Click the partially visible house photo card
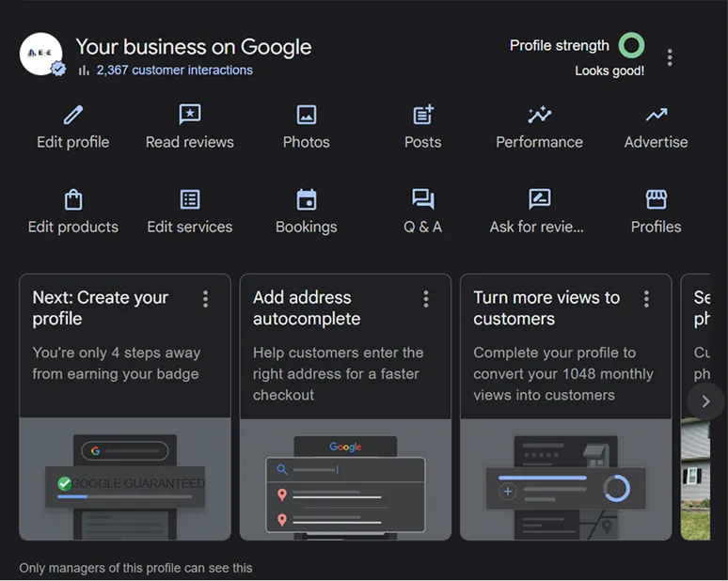Viewport: 728px width, 581px height. point(695,479)
